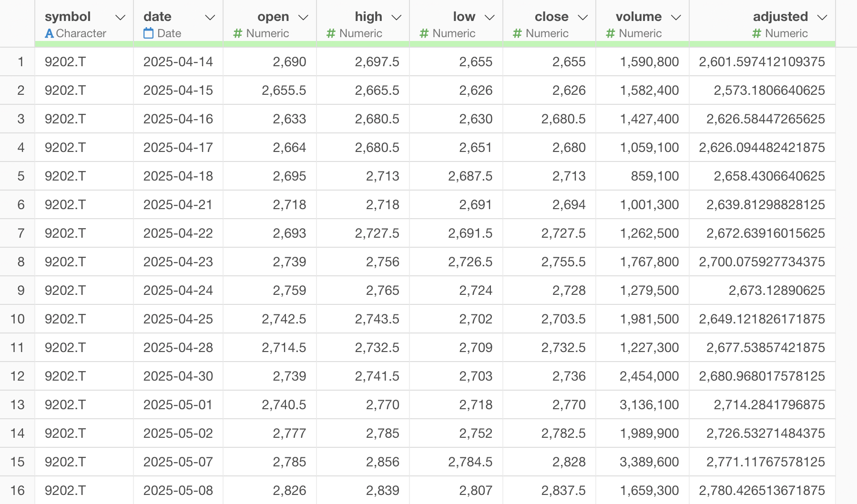Screen dimensions: 857x504
Task: Open the adjusted column dropdown chevron
Action: point(822,18)
